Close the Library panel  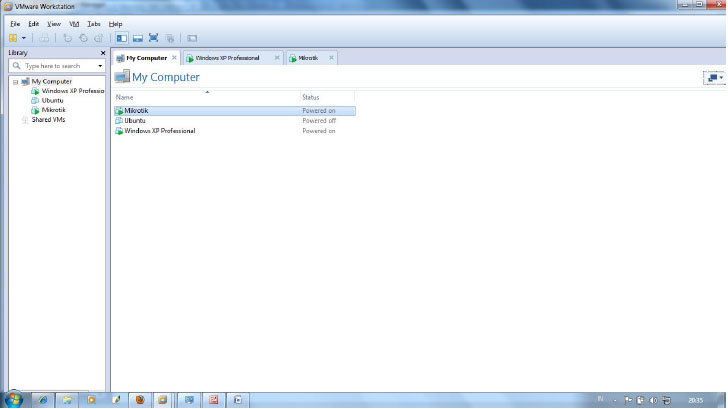103,53
